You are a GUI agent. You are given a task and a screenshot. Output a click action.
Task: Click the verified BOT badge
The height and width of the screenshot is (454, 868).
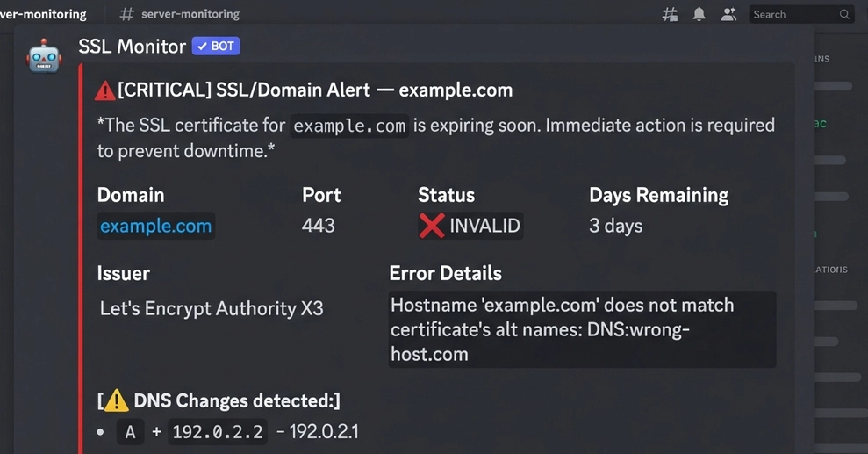pyautogui.click(x=216, y=46)
